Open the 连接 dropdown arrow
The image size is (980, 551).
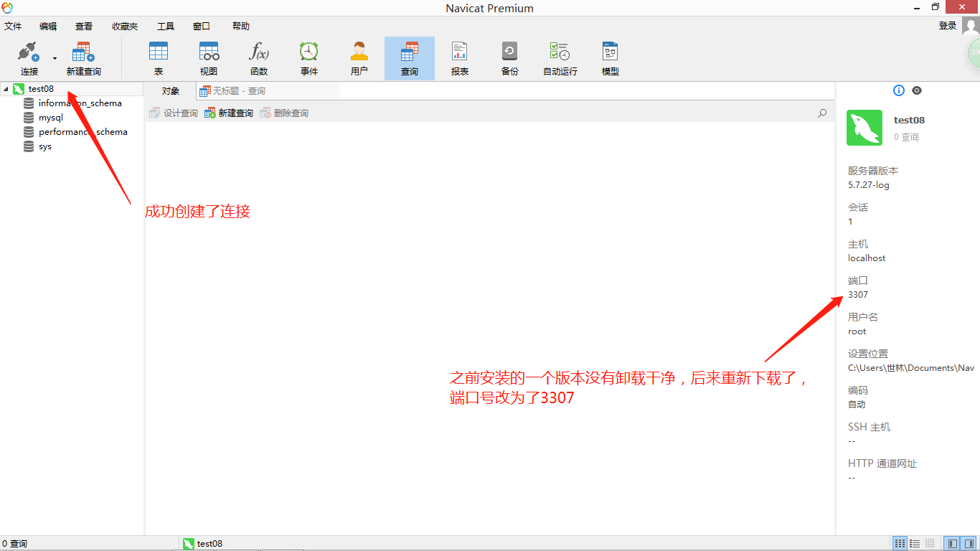(55, 58)
